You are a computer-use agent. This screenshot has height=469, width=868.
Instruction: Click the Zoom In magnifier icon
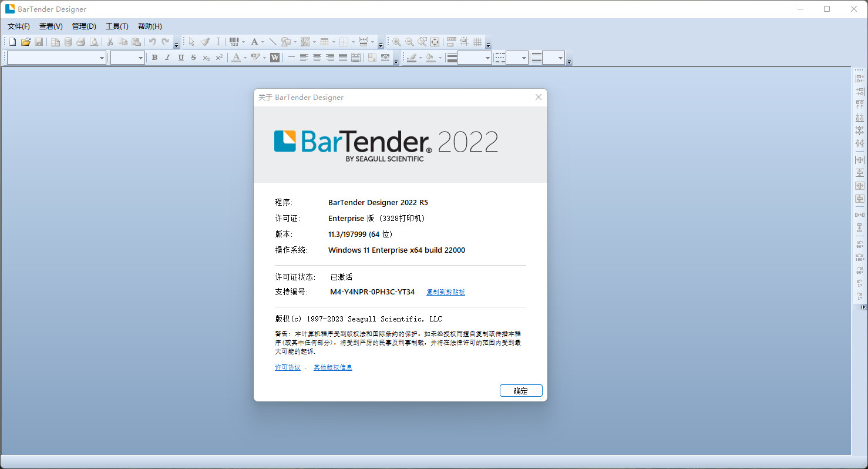tap(396, 42)
